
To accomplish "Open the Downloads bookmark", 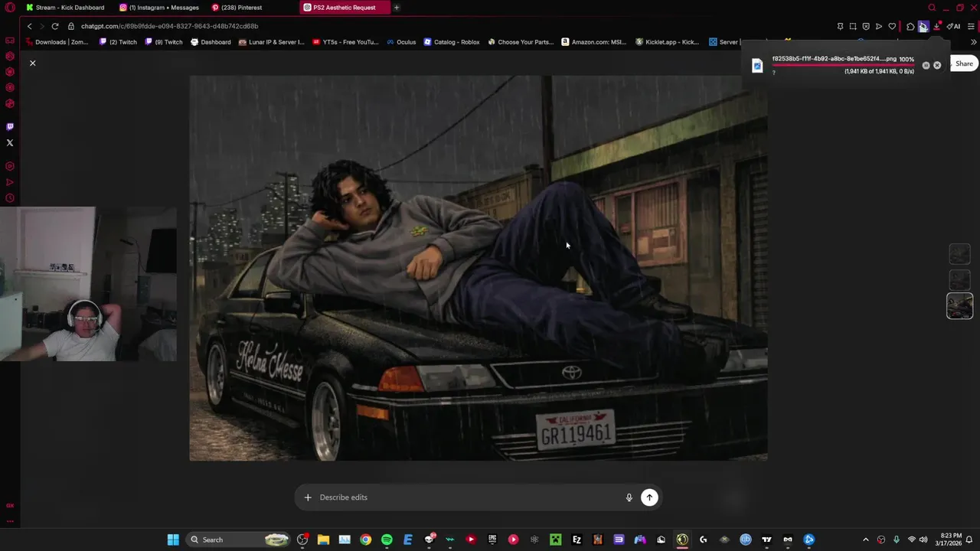I will click(x=57, y=42).
